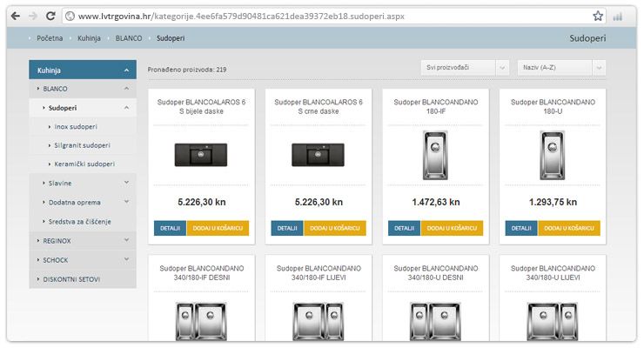The width and height of the screenshot is (644, 348).
Task: Reload the page with the refresh icon
Action: [x=50, y=16]
